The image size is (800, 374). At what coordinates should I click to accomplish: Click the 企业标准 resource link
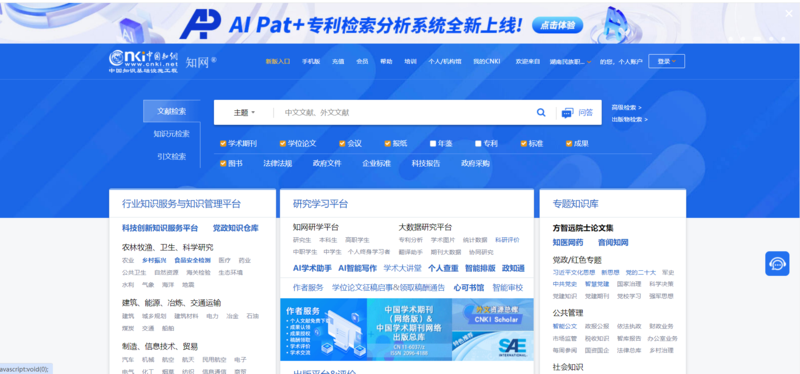377,164
